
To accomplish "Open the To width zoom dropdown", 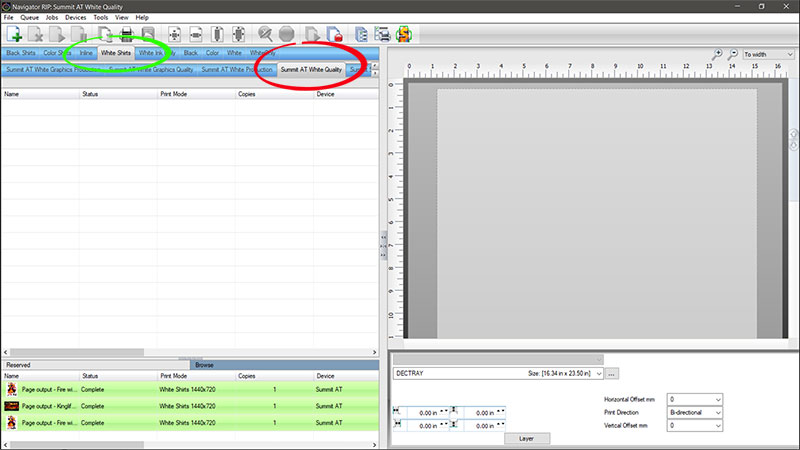I will pos(768,54).
